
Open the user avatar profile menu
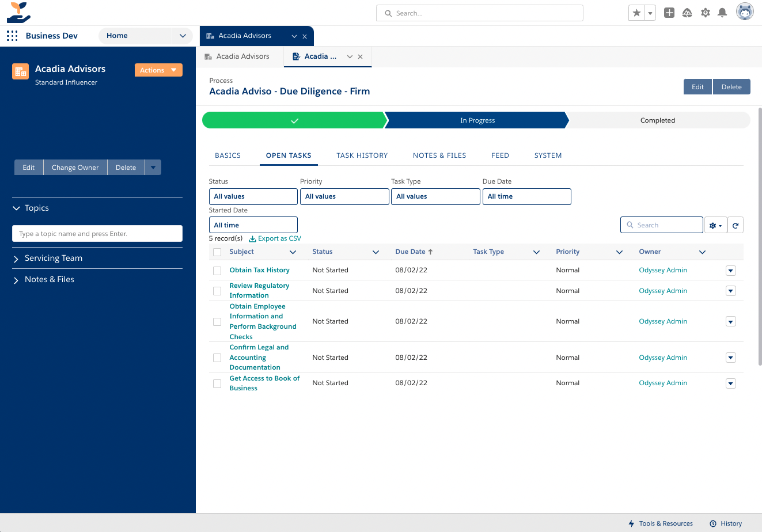point(745,12)
